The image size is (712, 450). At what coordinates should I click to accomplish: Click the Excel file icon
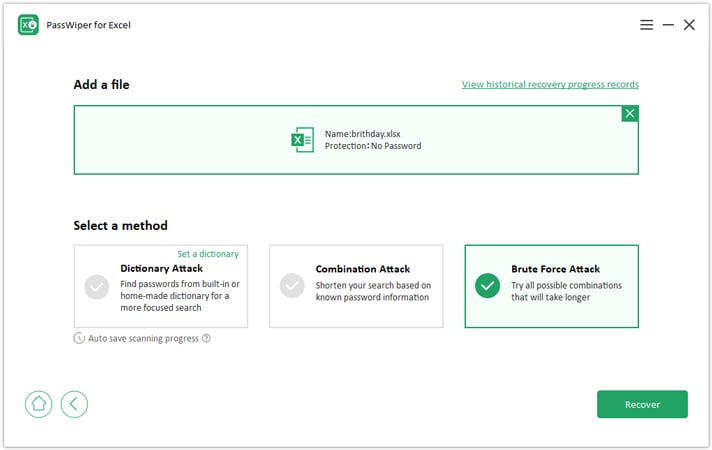pyautogui.click(x=302, y=140)
